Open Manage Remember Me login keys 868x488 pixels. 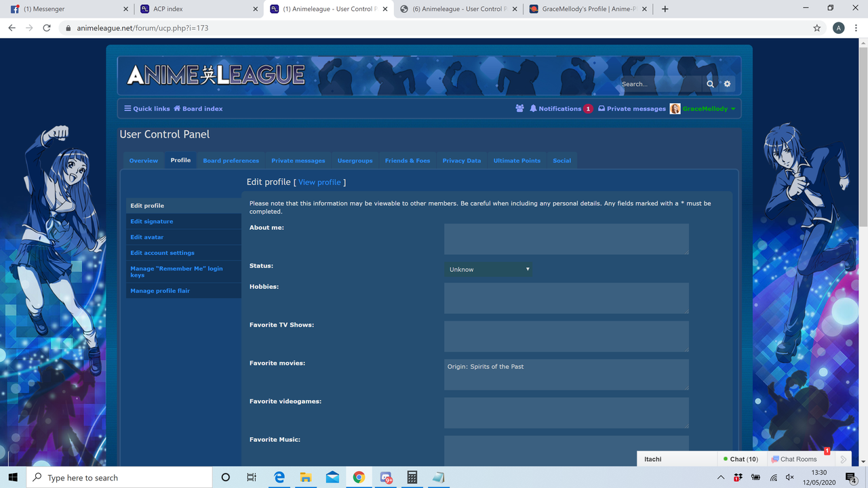tap(184, 272)
